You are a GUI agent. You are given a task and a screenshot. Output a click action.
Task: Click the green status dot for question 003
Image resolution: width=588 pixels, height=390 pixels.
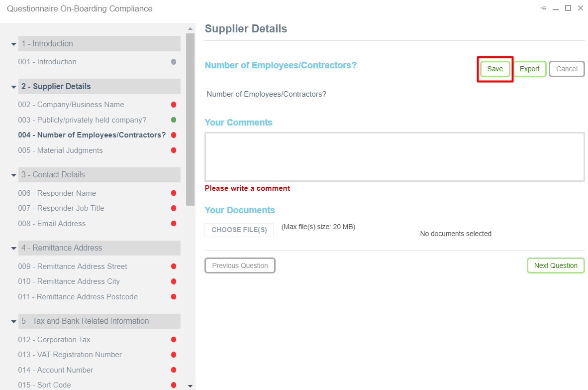coord(174,120)
